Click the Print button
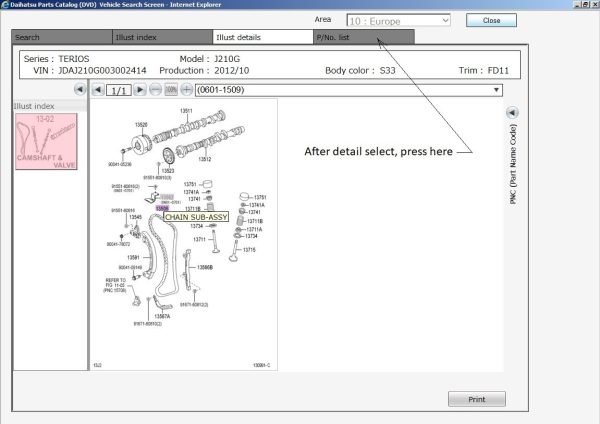This screenshot has width=600, height=424. click(477, 399)
